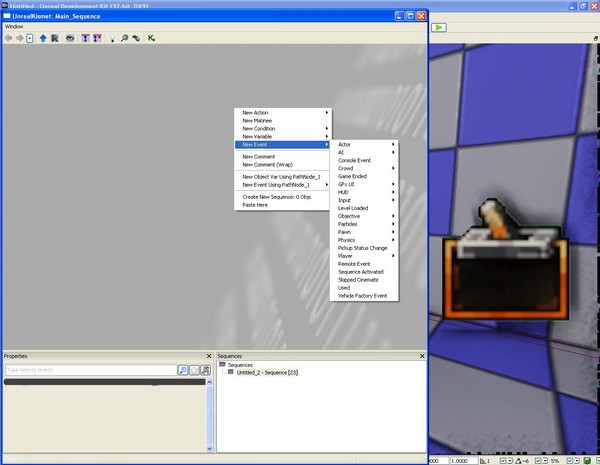Click the Back navigation arrow in Kismet toolbar

[8, 38]
